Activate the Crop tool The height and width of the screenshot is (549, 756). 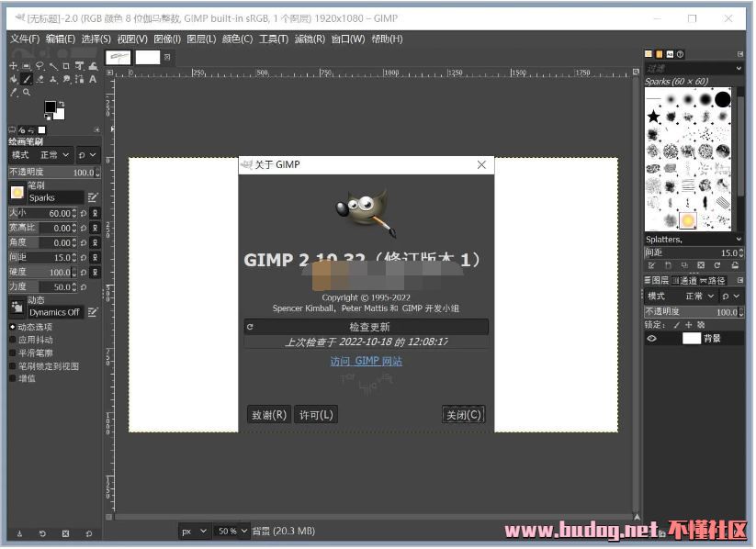(x=66, y=65)
